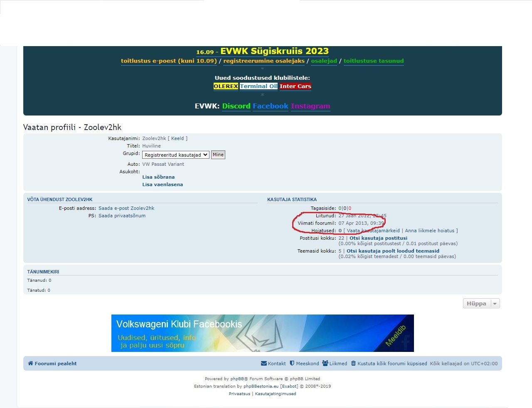The image size is (532, 408).
Task: Click the Inter Cars sponsor link
Action: [x=295, y=86]
